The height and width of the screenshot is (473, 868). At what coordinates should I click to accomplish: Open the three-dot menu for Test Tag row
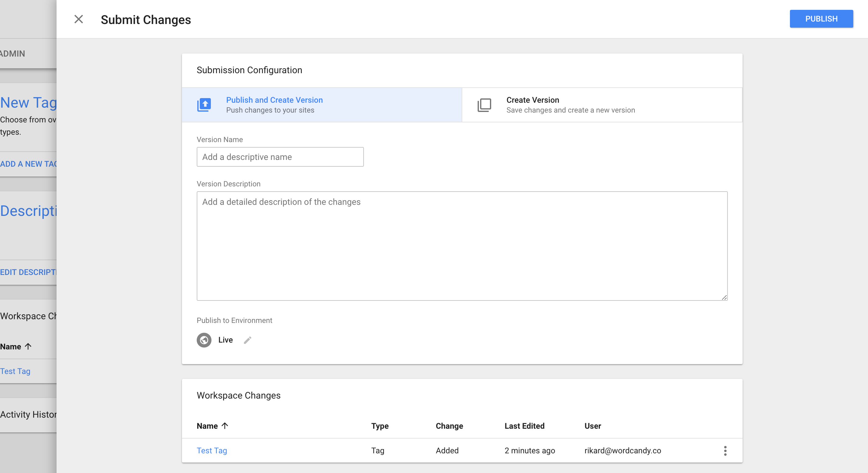pyautogui.click(x=725, y=451)
